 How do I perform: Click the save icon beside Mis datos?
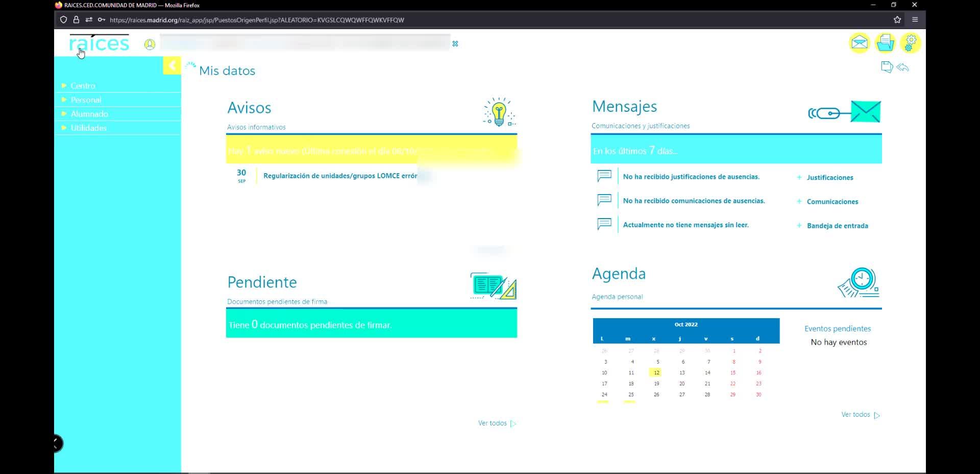[x=887, y=67]
